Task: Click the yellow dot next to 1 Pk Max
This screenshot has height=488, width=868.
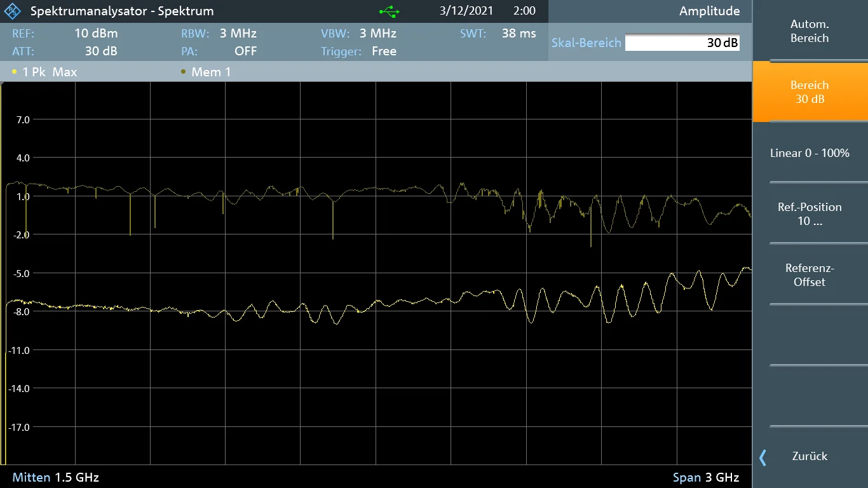Action: pyautogui.click(x=15, y=72)
